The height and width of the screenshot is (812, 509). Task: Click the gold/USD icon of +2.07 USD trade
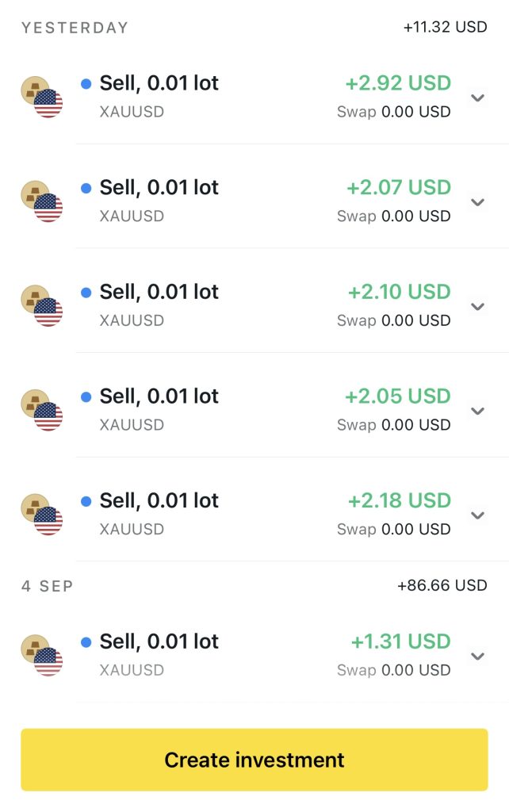pos(41,201)
